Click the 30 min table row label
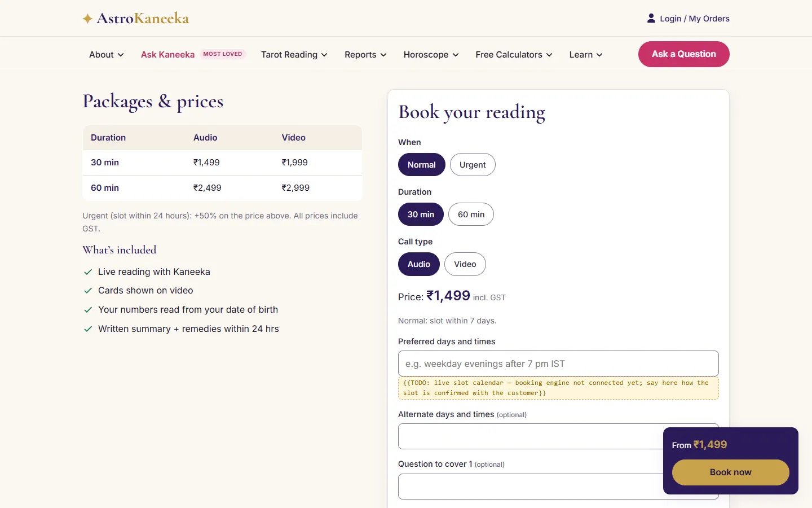Screen dimensions: 812x508 105,163
